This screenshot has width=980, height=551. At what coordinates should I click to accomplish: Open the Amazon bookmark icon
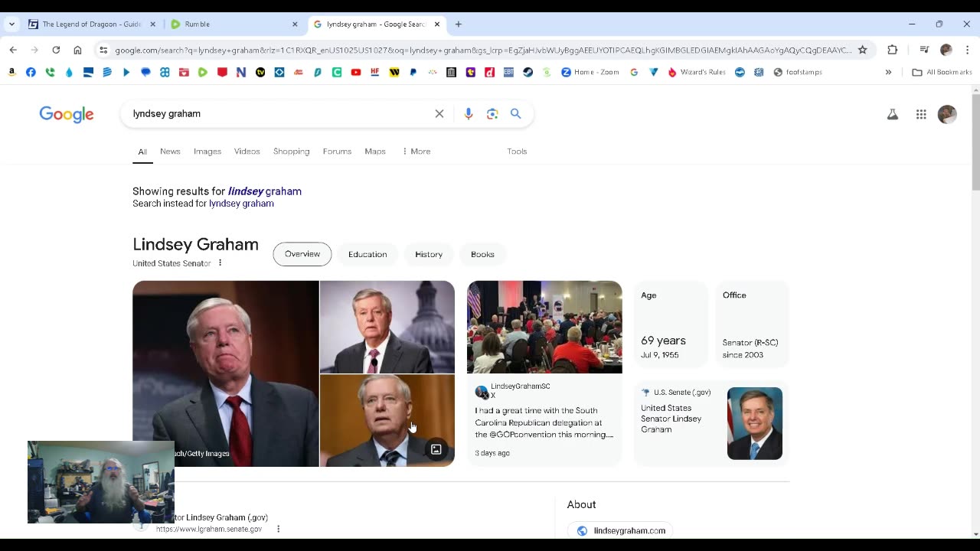[x=11, y=72]
